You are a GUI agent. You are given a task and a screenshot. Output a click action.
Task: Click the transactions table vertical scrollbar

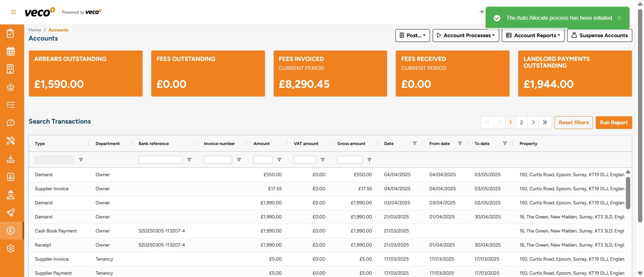[628, 193]
